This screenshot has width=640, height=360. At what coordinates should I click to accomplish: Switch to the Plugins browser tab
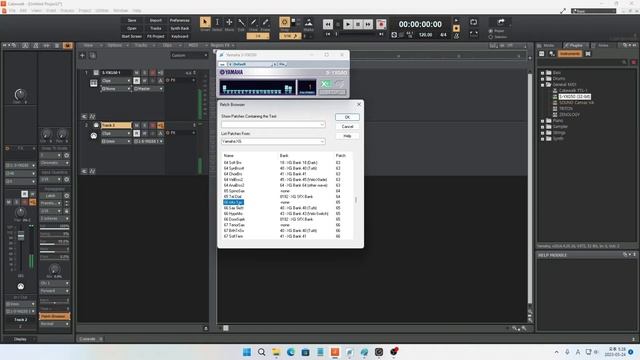tap(576, 45)
